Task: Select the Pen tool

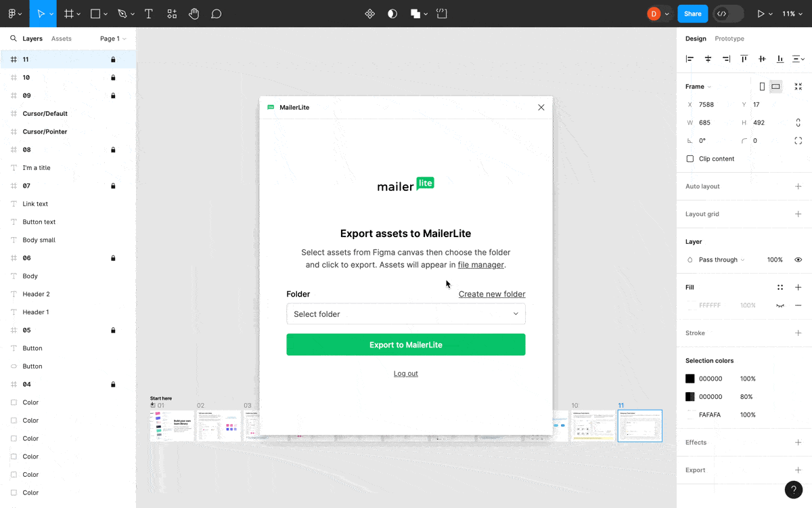Action: click(x=122, y=14)
